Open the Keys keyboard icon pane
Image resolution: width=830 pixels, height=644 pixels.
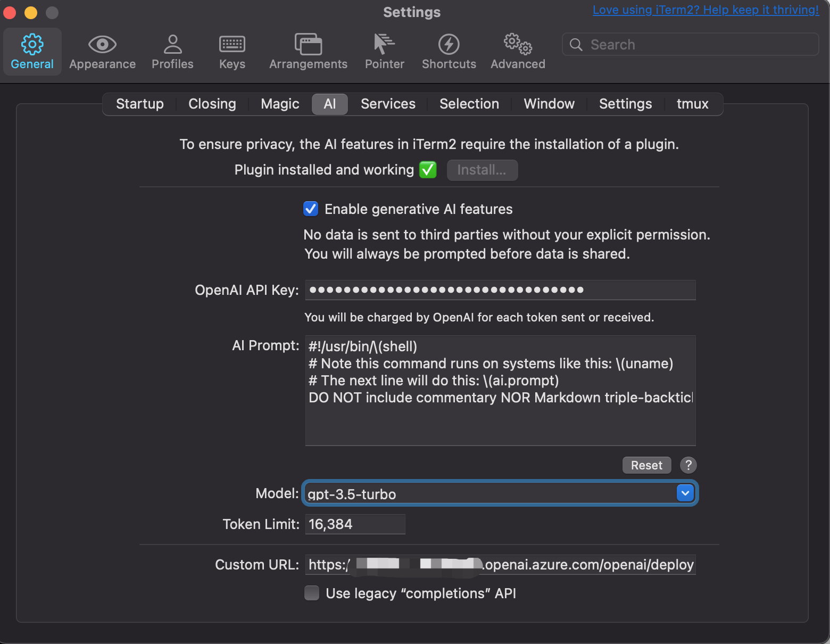(x=232, y=52)
